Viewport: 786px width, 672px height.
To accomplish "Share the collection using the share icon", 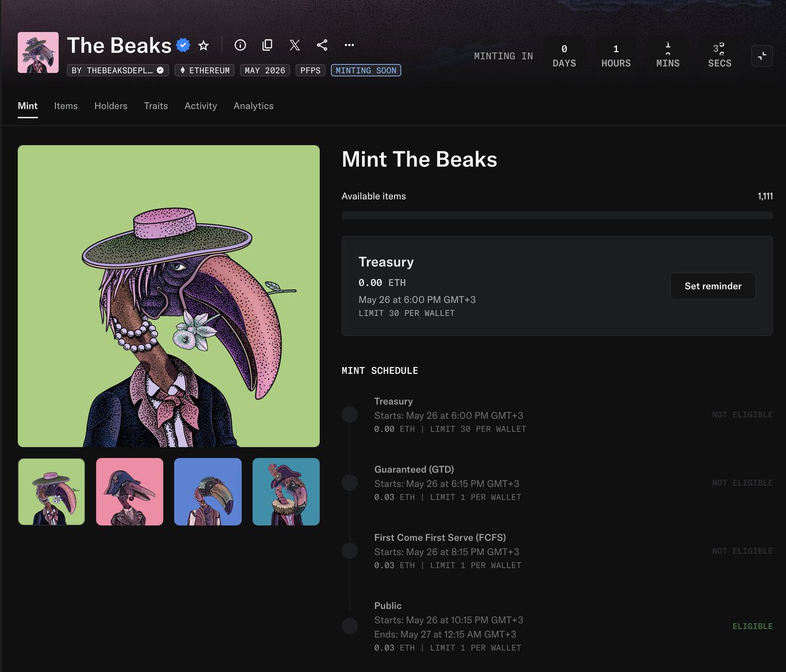I will (322, 45).
